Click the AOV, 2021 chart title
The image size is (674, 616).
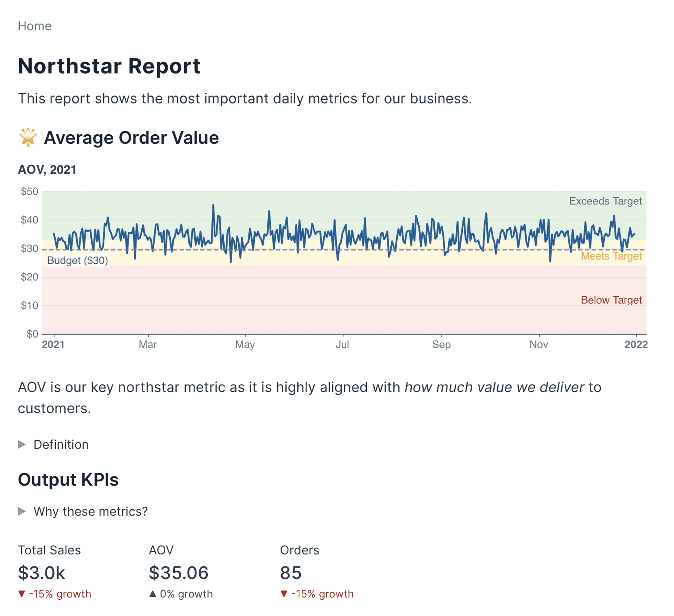[47, 170]
